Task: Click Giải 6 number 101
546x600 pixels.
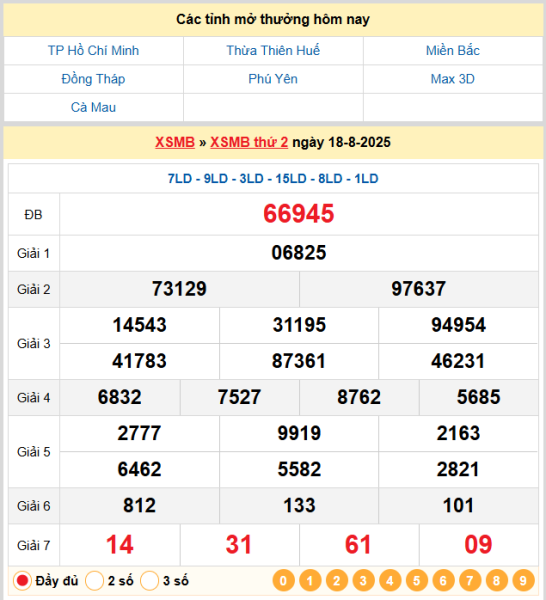Action: pyautogui.click(x=458, y=505)
